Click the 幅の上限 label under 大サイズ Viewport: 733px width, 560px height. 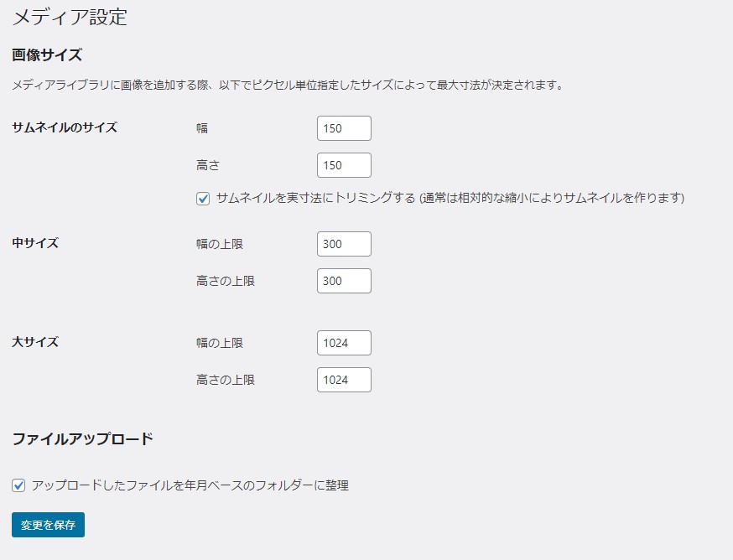click(x=219, y=343)
